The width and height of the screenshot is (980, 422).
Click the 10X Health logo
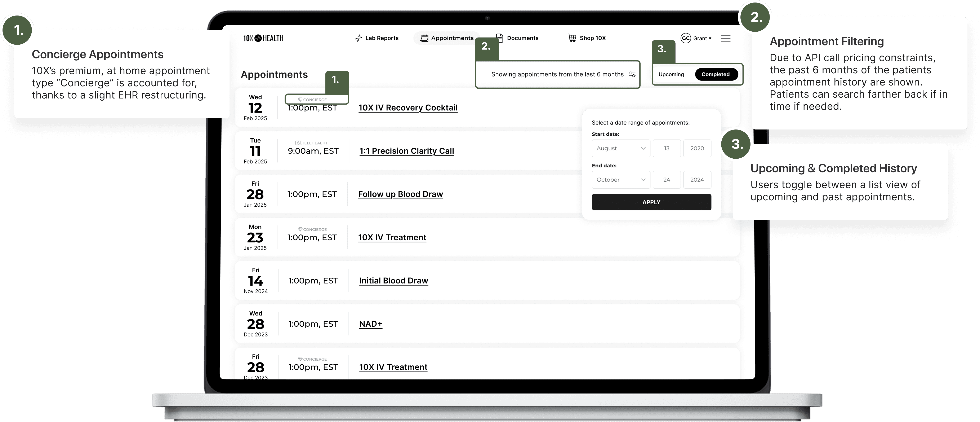click(263, 38)
